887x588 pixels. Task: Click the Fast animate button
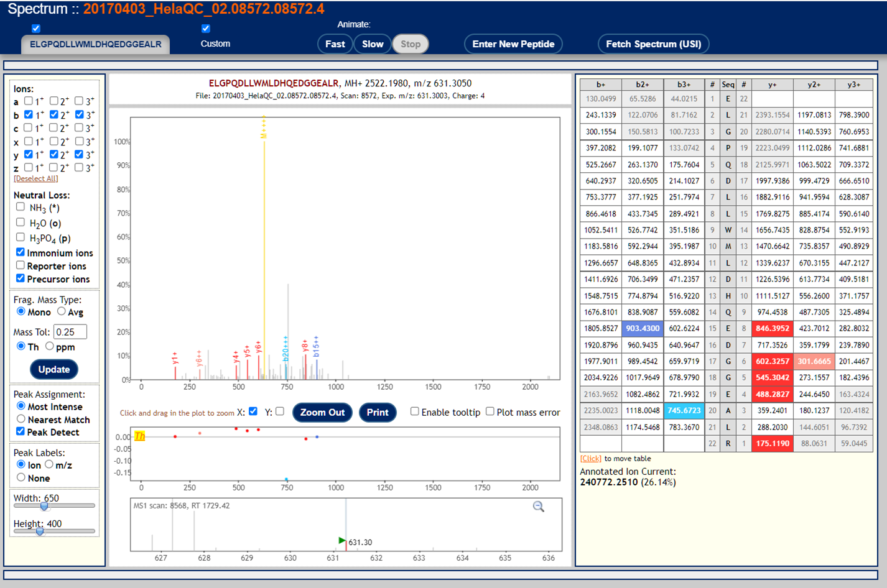click(x=335, y=44)
